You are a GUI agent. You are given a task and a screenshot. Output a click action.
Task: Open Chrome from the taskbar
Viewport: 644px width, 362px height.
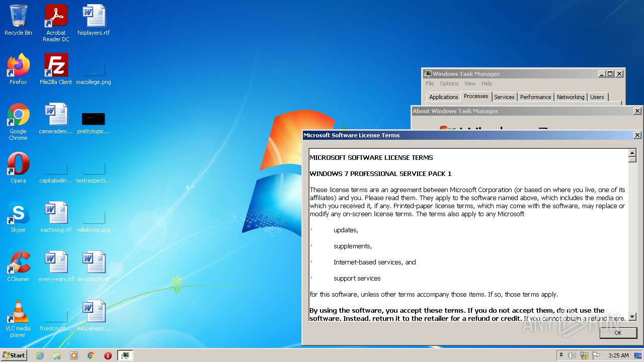click(x=91, y=355)
